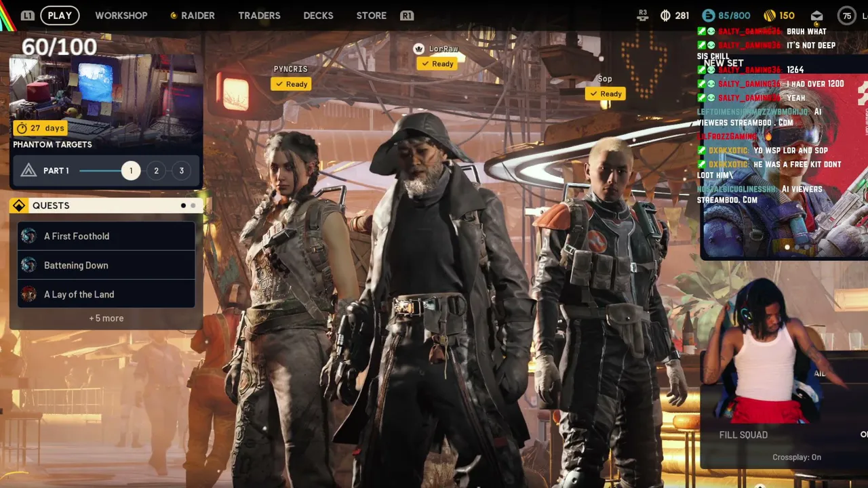Go to the TRADERS tab
The image size is (868, 488).
coord(259,16)
